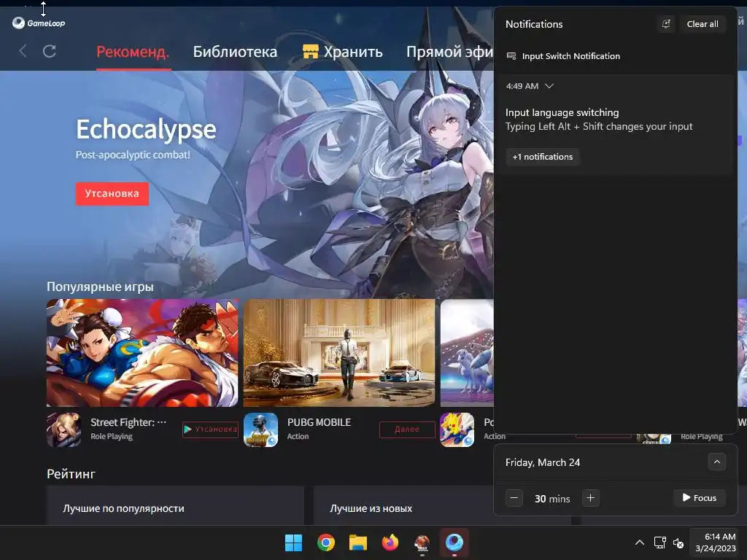747x560 pixels.
Task: Click the Input Switch Notification keyboard icon
Action: (x=511, y=56)
